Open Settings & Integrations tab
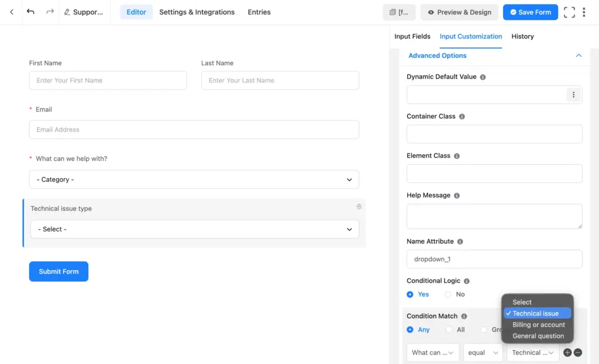Screen dimensions: 599x364 (197, 12)
